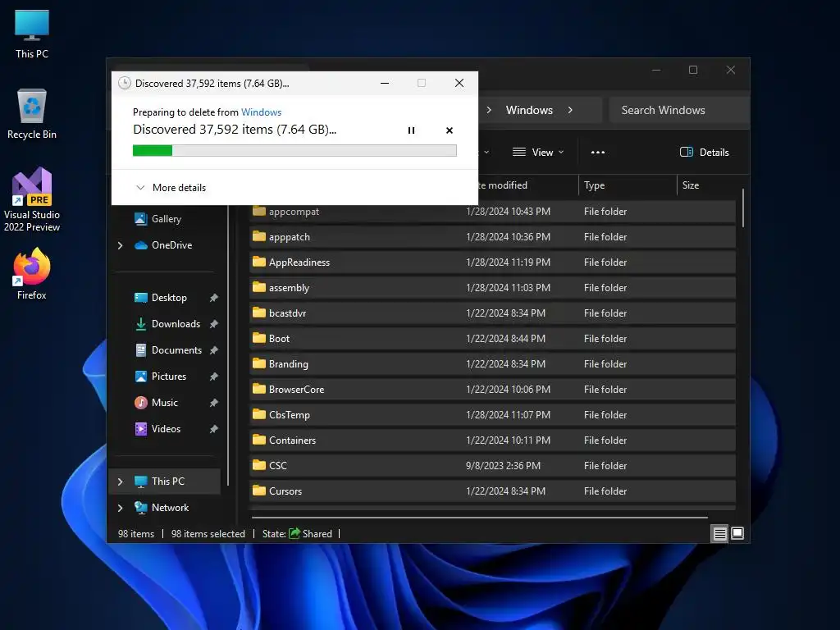Expand the Network tree node
The image size is (840, 630).
pyautogui.click(x=120, y=507)
